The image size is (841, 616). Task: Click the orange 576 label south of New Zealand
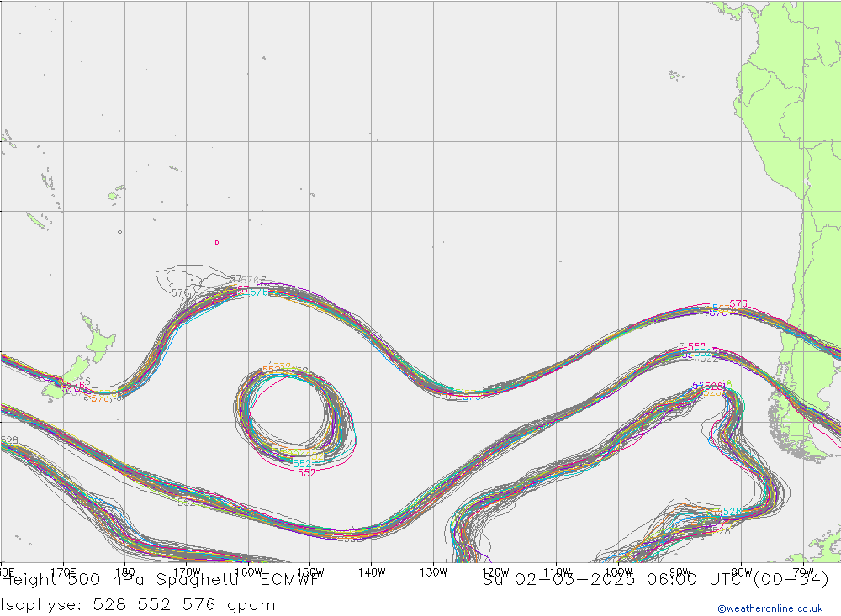pyautogui.click(x=100, y=399)
